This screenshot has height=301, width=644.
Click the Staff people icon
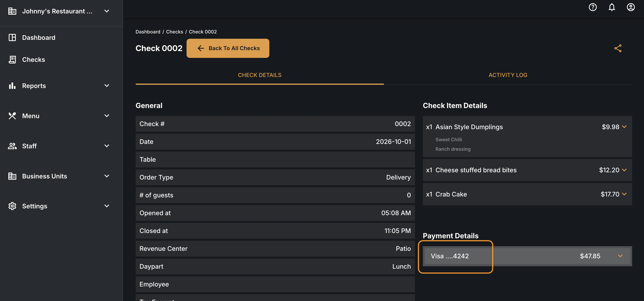pyautogui.click(x=12, y=146)
